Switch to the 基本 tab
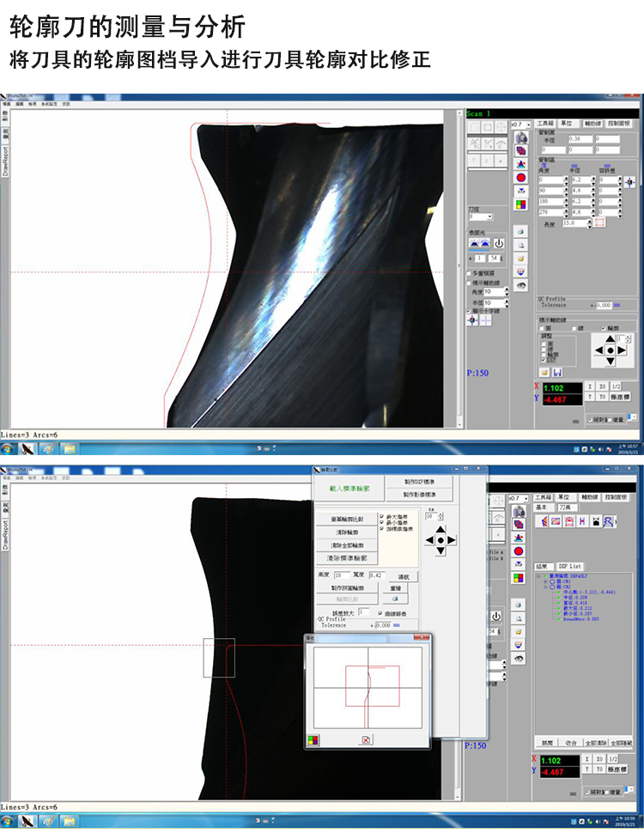This screenshot has height=833, width=644. (x=542, y=508)
